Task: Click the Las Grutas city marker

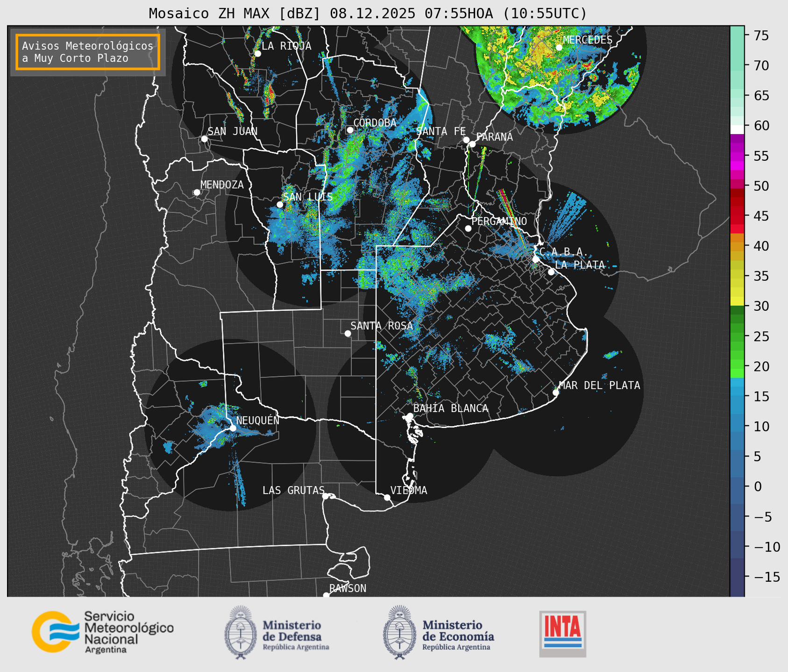Action: coord(326,496)
